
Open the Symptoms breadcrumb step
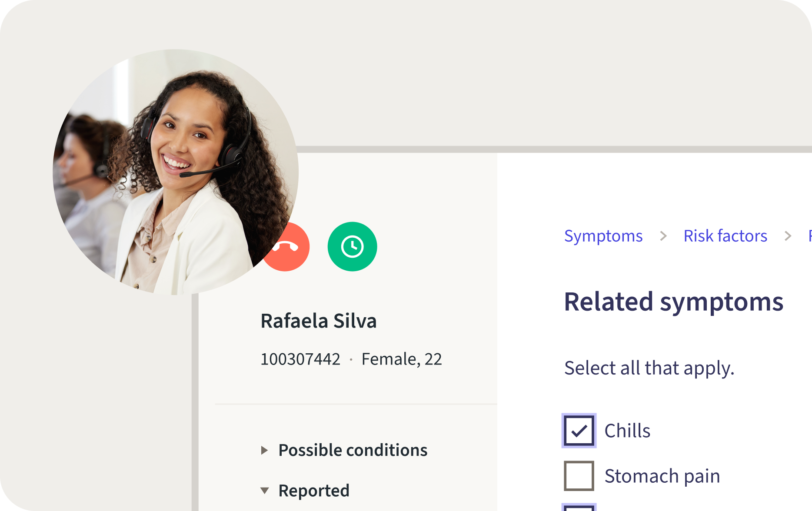coord(603,236)
